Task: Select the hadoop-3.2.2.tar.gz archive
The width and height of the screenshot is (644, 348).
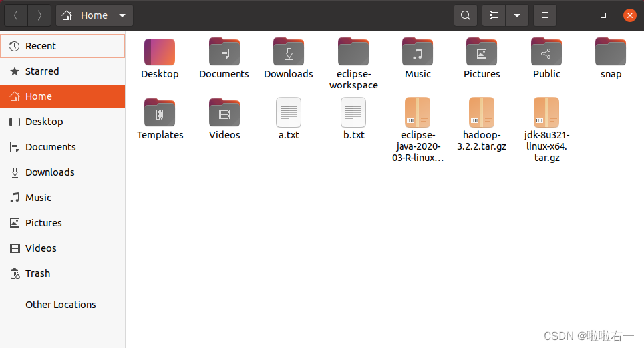Action: 482,124
